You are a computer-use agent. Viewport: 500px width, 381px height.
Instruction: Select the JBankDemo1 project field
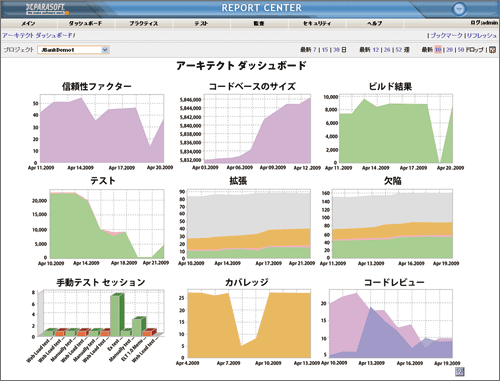point(73,50)
